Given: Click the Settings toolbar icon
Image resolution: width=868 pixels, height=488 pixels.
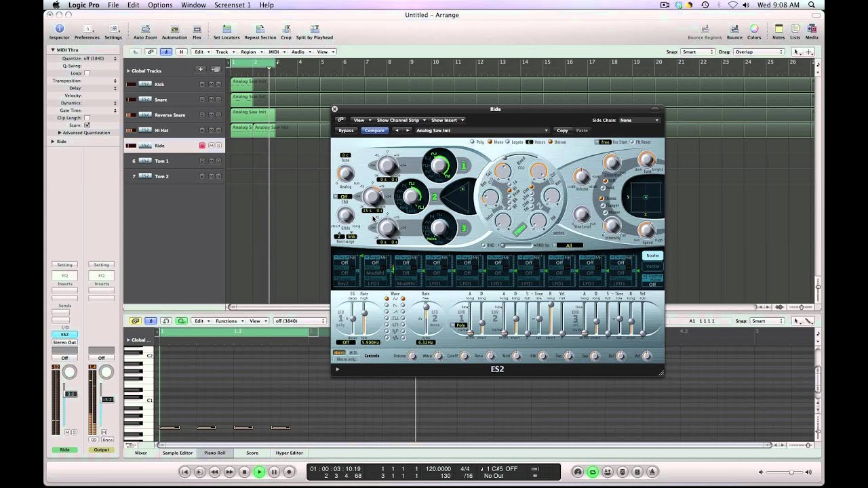Looking at the screenshot, I should pos(113,28).
